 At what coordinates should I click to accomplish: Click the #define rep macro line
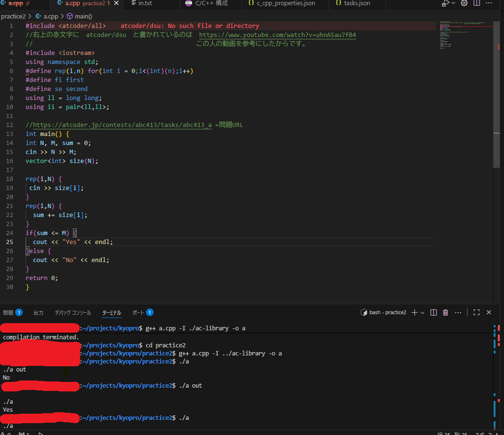point(109,71)
